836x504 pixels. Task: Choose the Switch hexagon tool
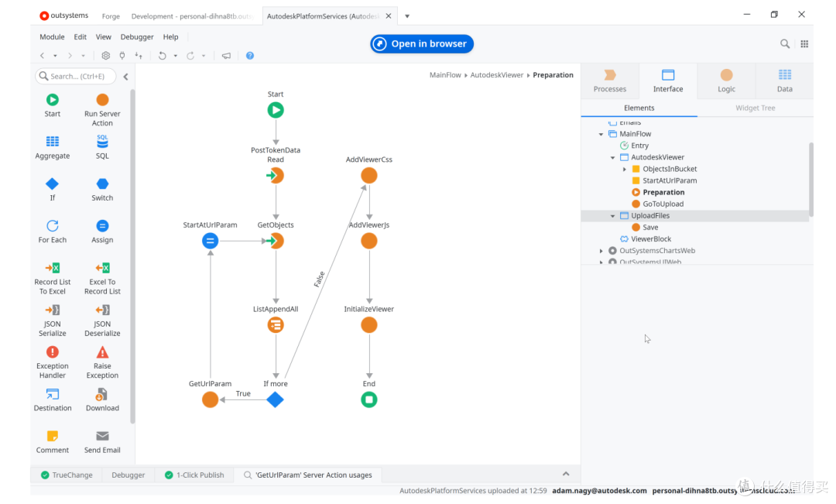(102, 190)
